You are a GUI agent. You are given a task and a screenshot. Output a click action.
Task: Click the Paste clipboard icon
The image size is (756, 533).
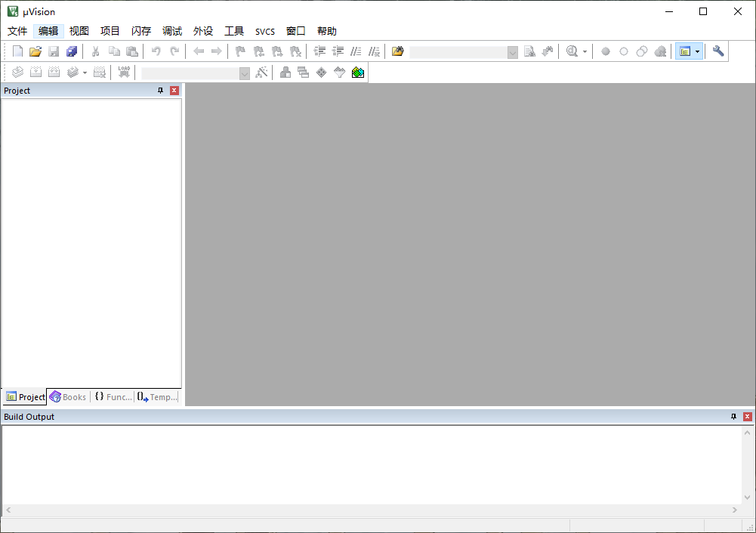[132, 51]
